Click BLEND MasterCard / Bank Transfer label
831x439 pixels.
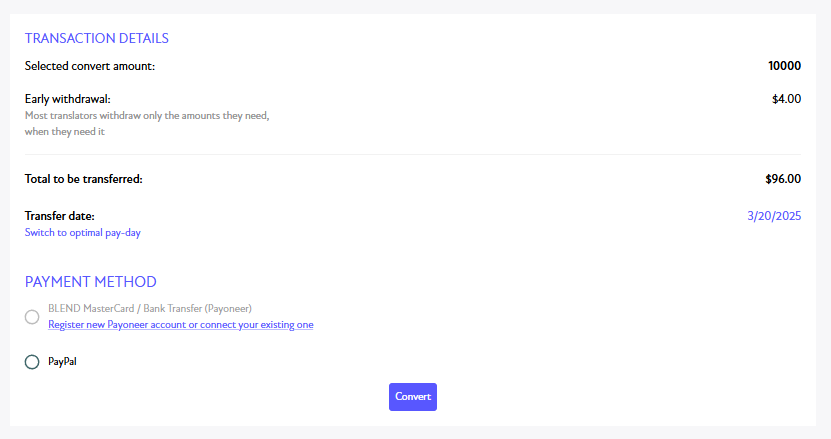[x=150, y=309]
